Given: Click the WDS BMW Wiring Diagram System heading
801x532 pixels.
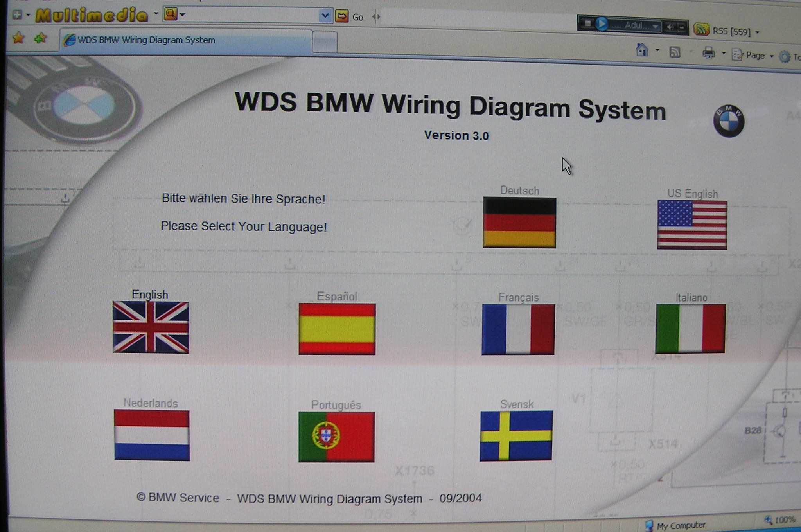Looking at the screenshot, I should point(450,106).
